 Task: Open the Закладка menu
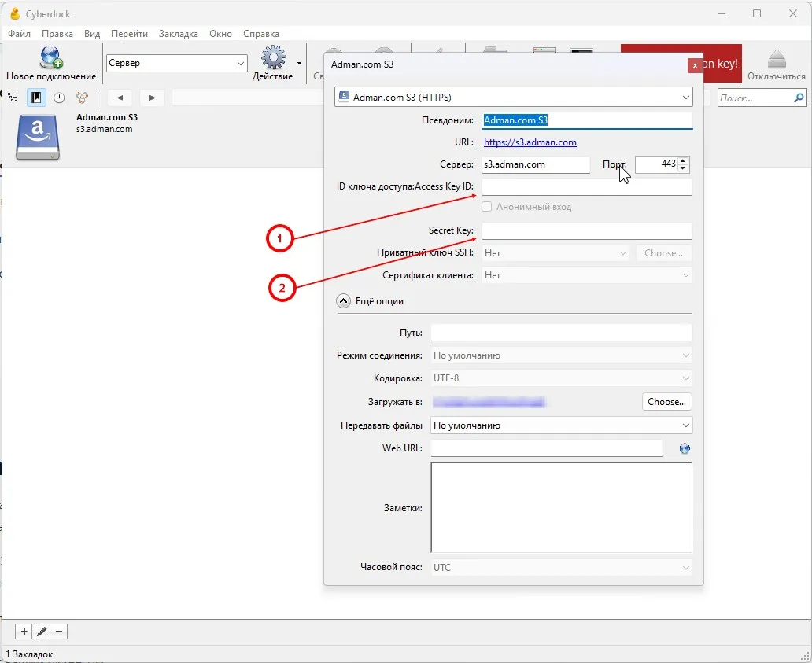click(178, 34)
